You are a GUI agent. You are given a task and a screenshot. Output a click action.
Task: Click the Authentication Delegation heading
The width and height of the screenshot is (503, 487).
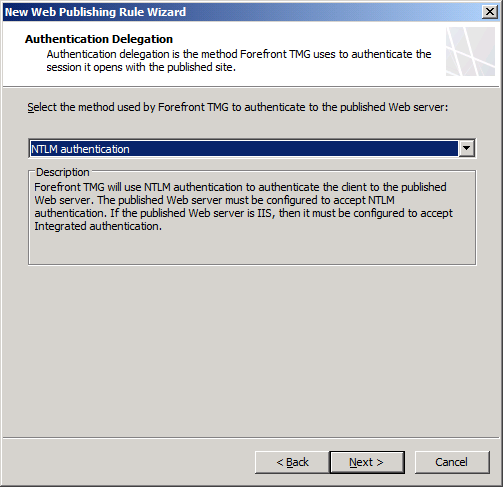tap(99, 39)
